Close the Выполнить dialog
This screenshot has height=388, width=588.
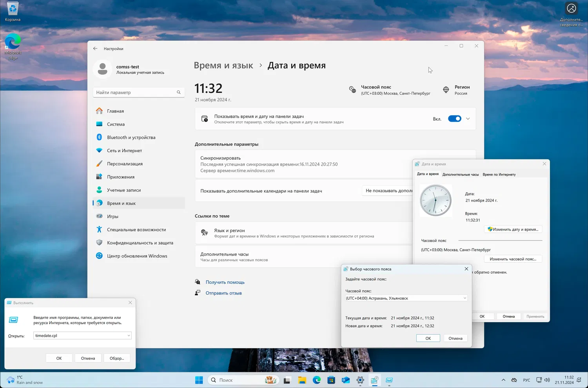tap(130, 303)
